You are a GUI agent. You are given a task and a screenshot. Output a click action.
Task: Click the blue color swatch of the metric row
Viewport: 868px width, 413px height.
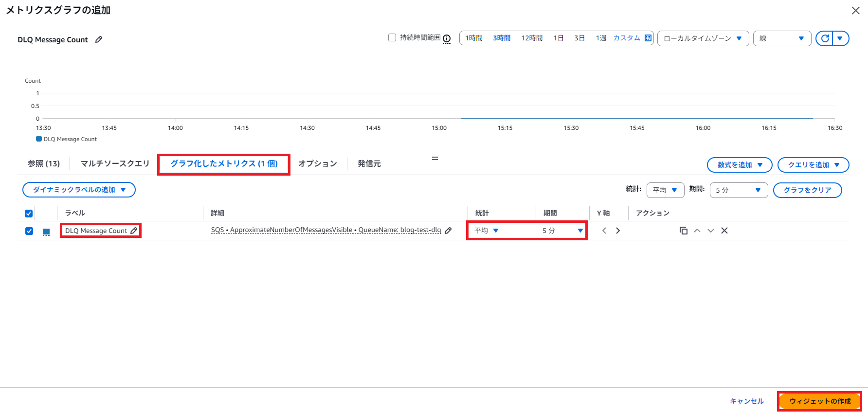[46, 232]
